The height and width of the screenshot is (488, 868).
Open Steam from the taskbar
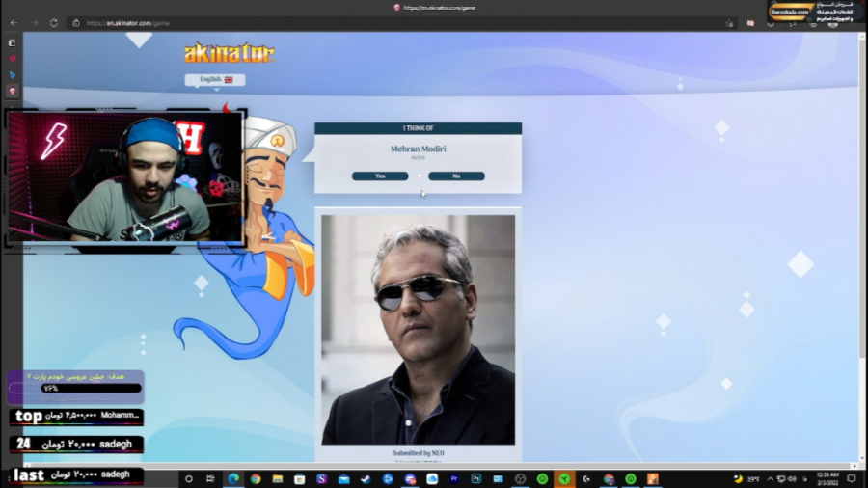366,479
